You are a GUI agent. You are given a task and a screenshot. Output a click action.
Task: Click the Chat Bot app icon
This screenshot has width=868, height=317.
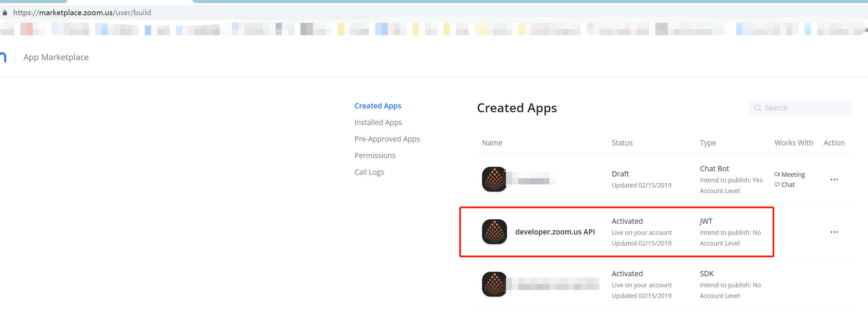coord(495,179)
